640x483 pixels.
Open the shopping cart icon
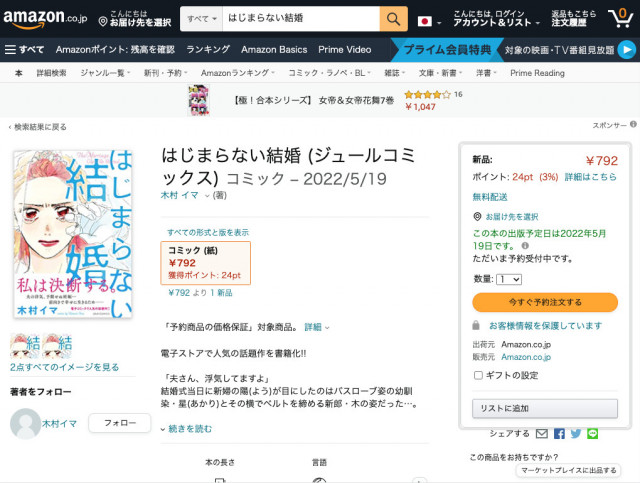pyautogui.click(x=621, y=18)
